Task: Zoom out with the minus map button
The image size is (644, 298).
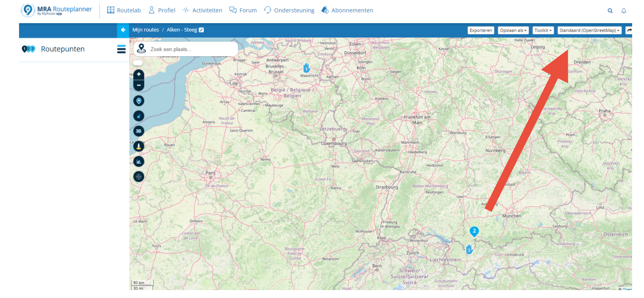Action: pyautogui.click(x=139, y=85)
